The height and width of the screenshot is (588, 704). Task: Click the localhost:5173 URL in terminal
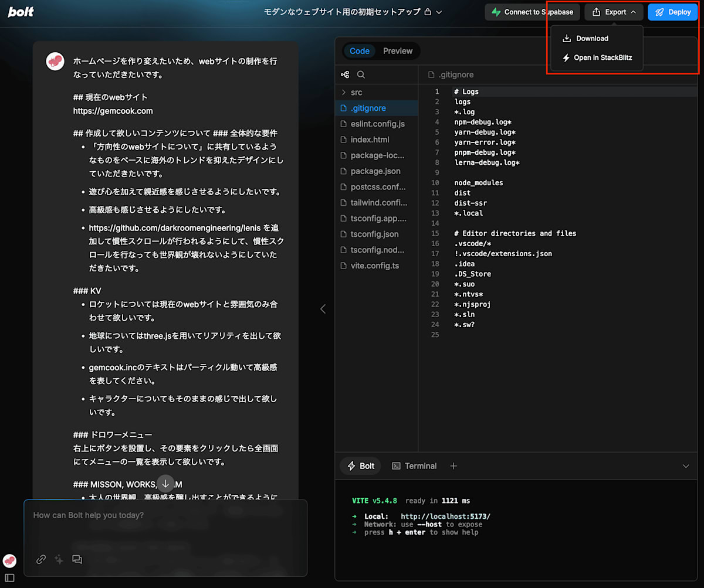[x=445, y=516]
